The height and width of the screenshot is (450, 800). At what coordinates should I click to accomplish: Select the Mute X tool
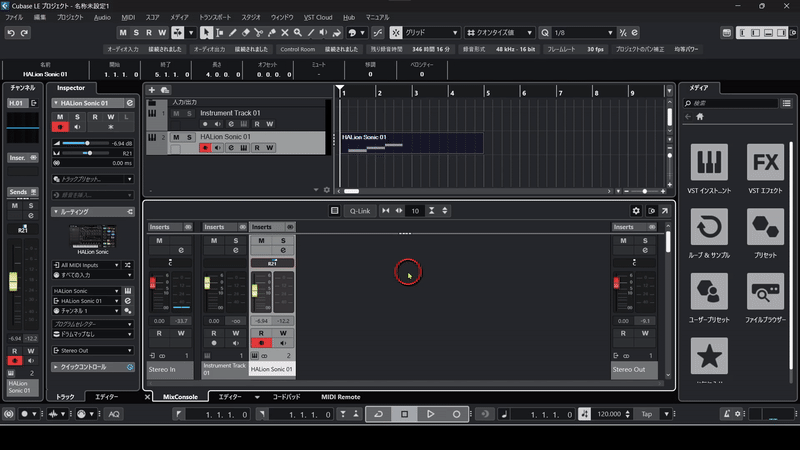tap(285, 33)
